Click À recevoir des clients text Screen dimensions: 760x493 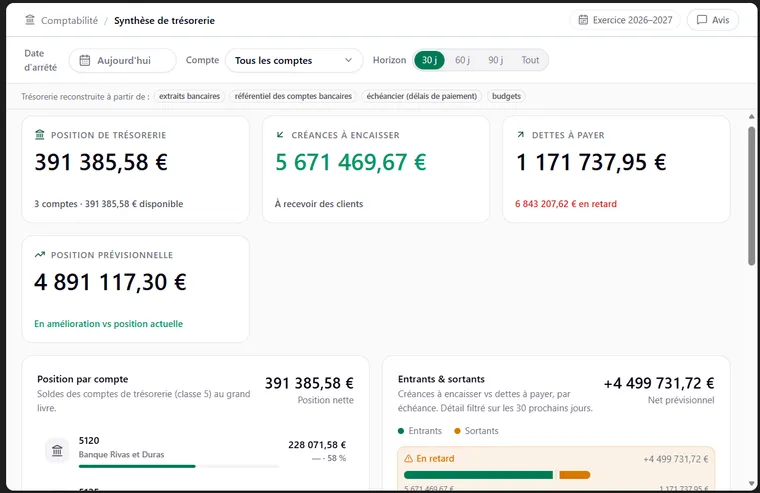click(x=318, y=204)
